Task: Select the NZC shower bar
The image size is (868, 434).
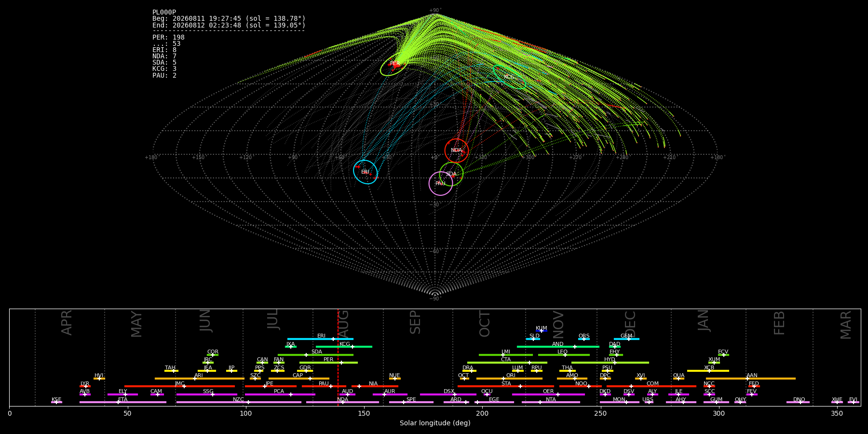Action: coord(239,402)
